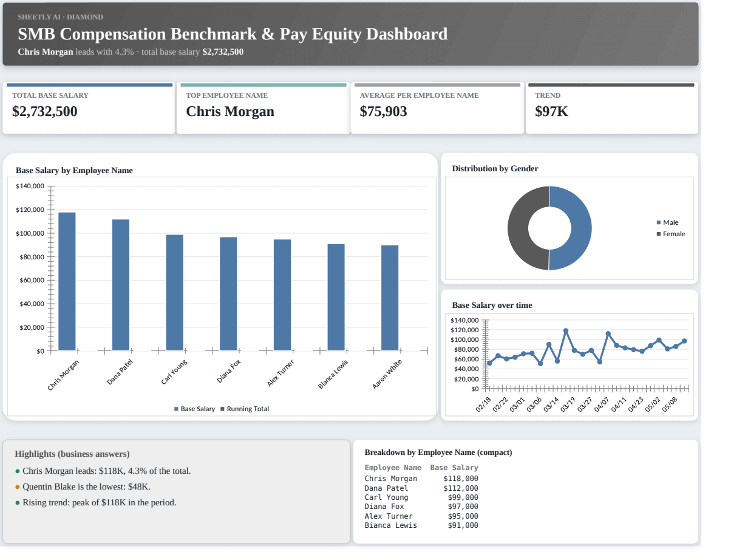Click the dashboard title heading
Viewport: 745px width, 560px height.
[233, 33]
